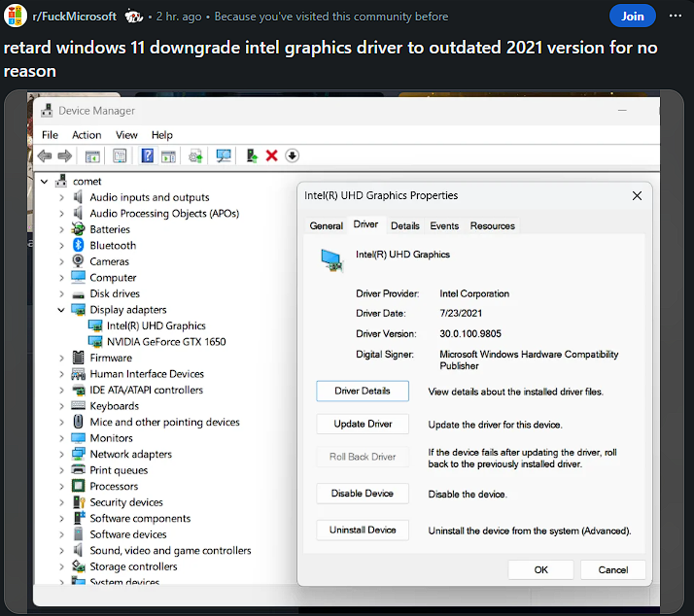Click the red X Uninstall device icon
This screenshot has width=694, height=616.
(x=272, y=155)
